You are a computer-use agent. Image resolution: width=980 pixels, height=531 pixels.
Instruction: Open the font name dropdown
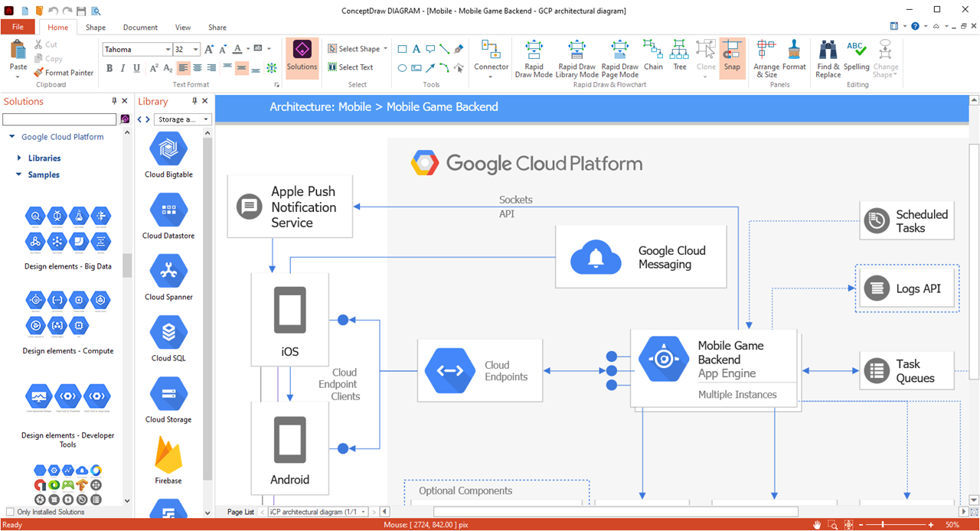point(168,50)
